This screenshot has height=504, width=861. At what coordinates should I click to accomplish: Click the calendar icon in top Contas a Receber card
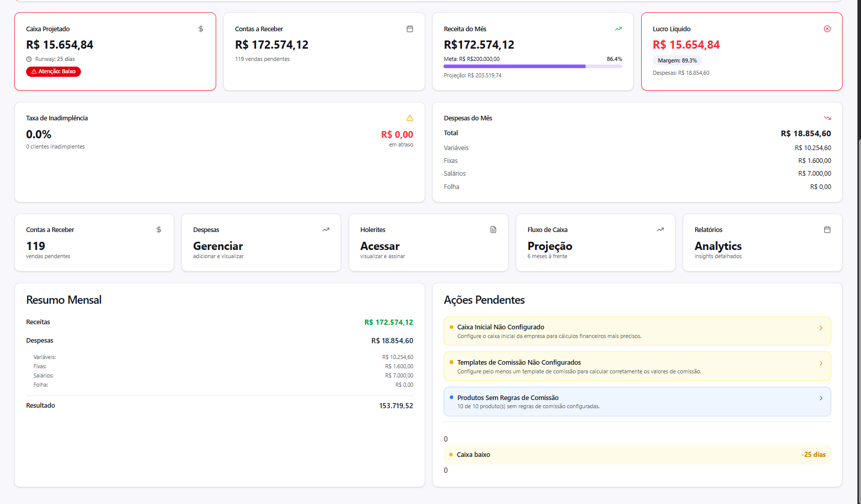click(x=410, y=29)
